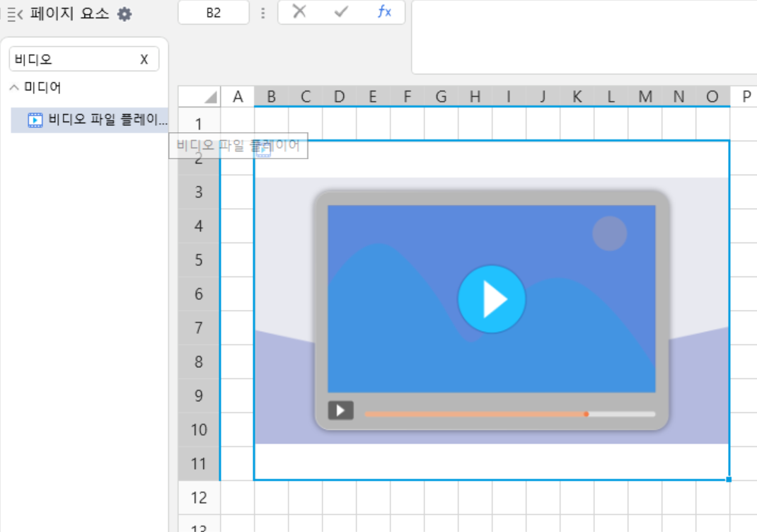Click the video file player item icon
757x532 pixels.
(x=35, y=120)
